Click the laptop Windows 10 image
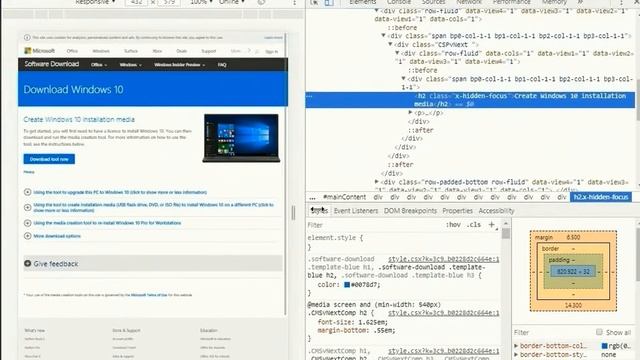The image size is (640, 360). [x=241, y=138]
